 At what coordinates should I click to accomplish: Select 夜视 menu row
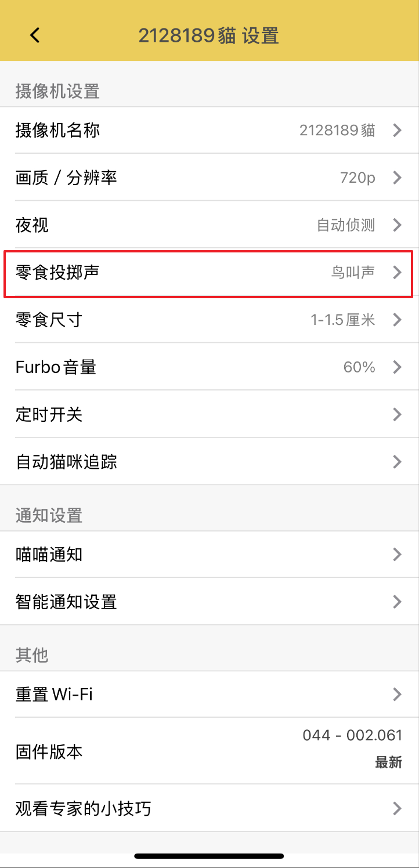32,225
